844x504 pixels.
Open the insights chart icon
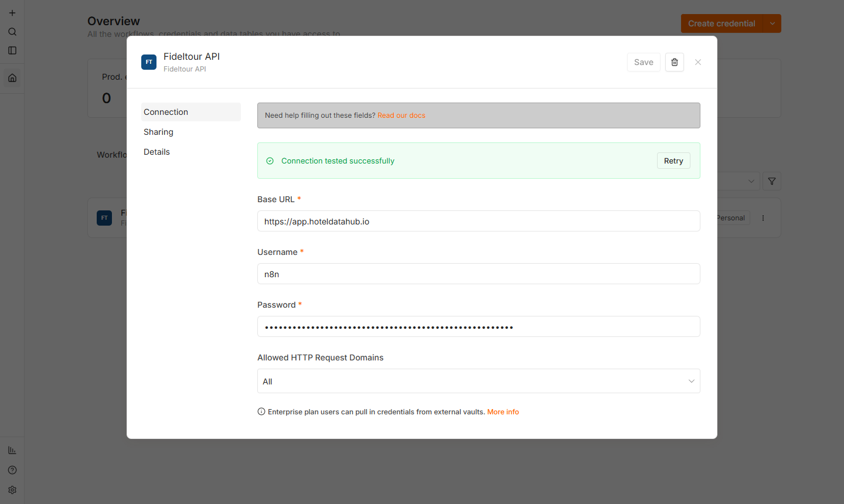pyautogui.click(x=12, y=450)
